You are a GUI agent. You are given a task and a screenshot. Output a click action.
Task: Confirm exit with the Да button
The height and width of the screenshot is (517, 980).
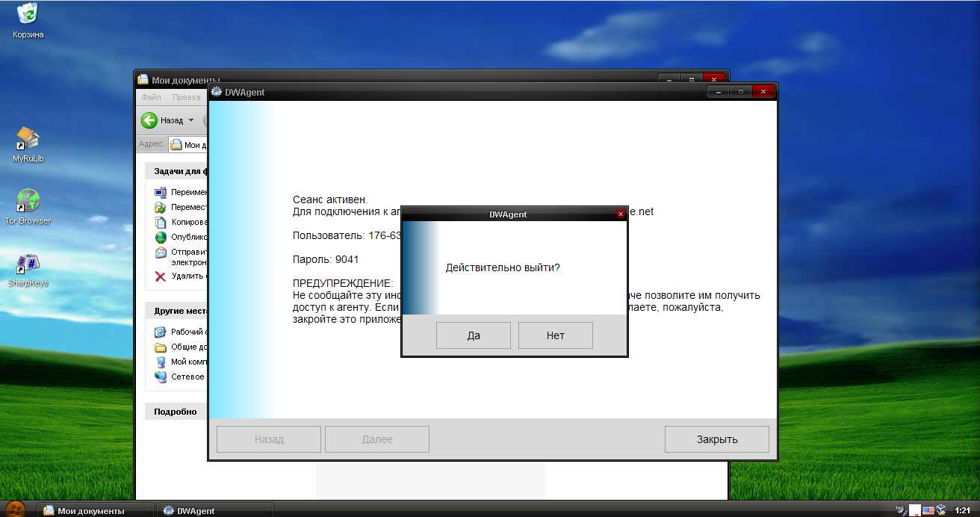tap(474, 335)
